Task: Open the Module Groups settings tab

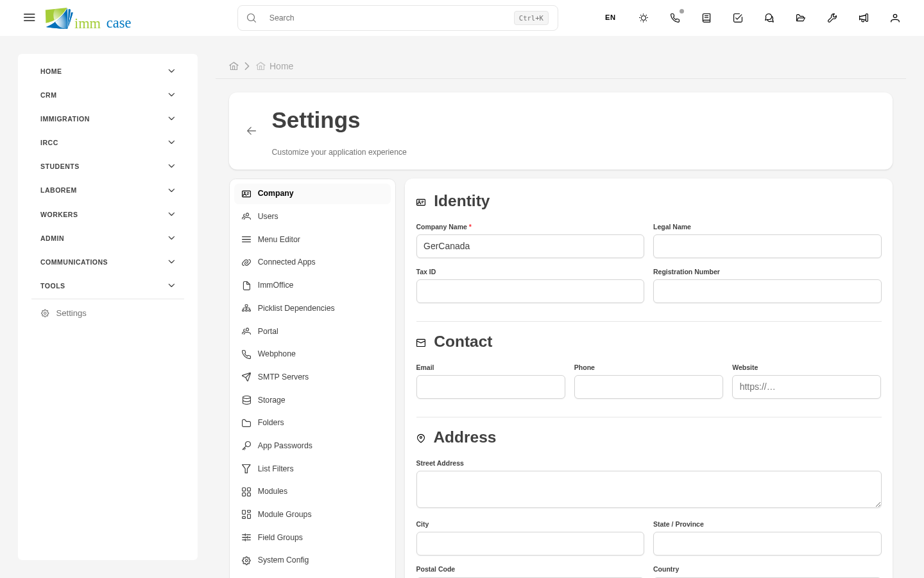Action: 312,514
